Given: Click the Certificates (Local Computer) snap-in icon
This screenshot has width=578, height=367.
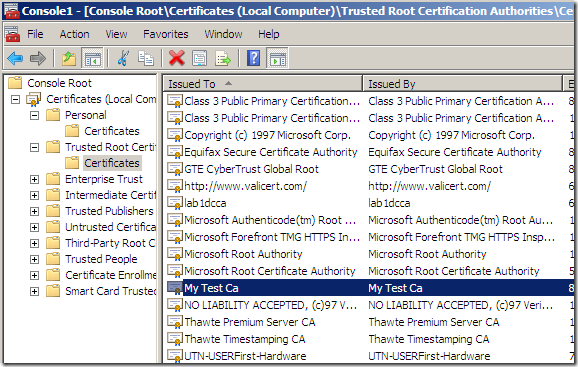Looking at the screenshot, I should tap(34, 99).
